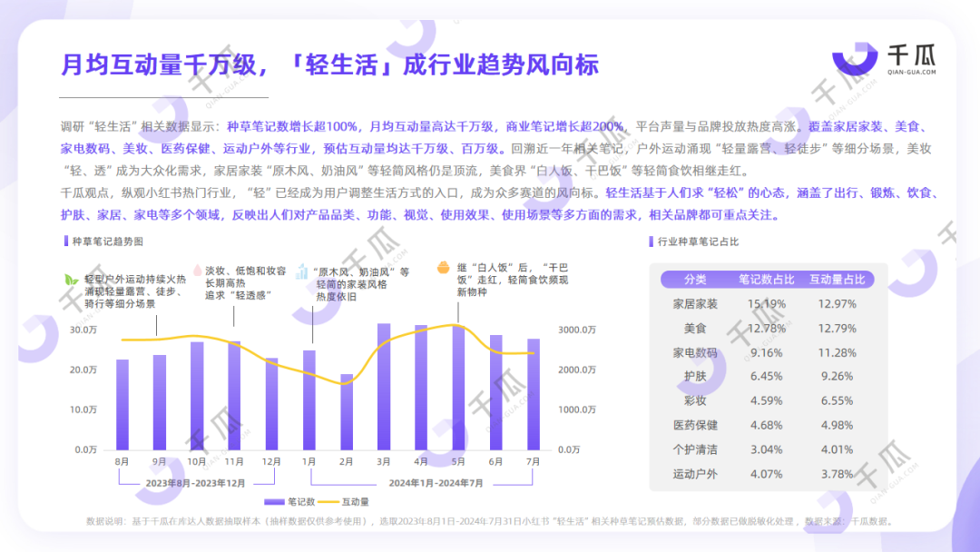The image size is (980, 552).
Task: Click the blue building home decor icon
Action: click(x=302, y=271)
